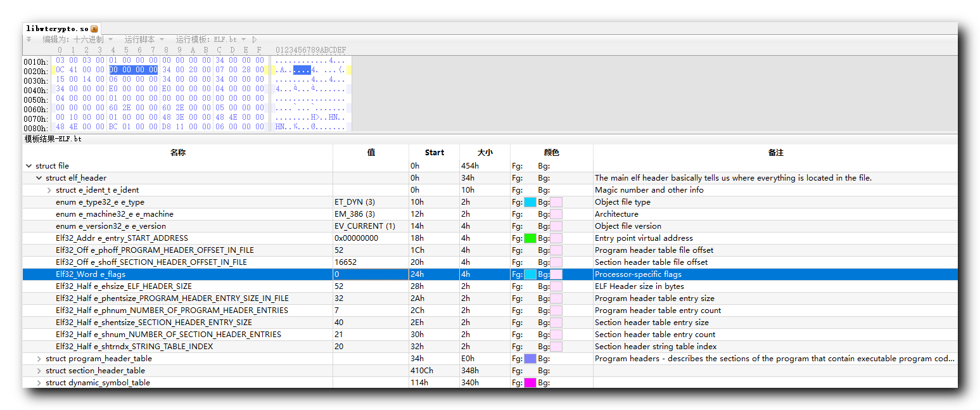Click the 0x00000000 value cell
980x410 pixels.
pos(371,238)
